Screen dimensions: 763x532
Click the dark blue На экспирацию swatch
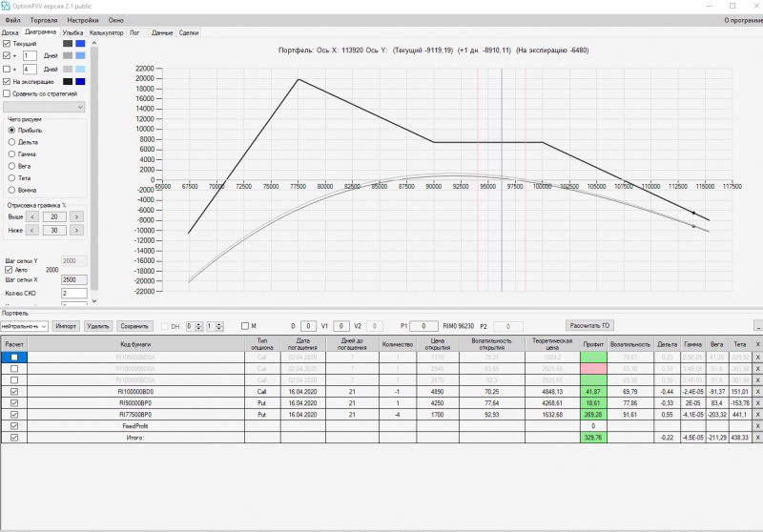coord(80,82)
